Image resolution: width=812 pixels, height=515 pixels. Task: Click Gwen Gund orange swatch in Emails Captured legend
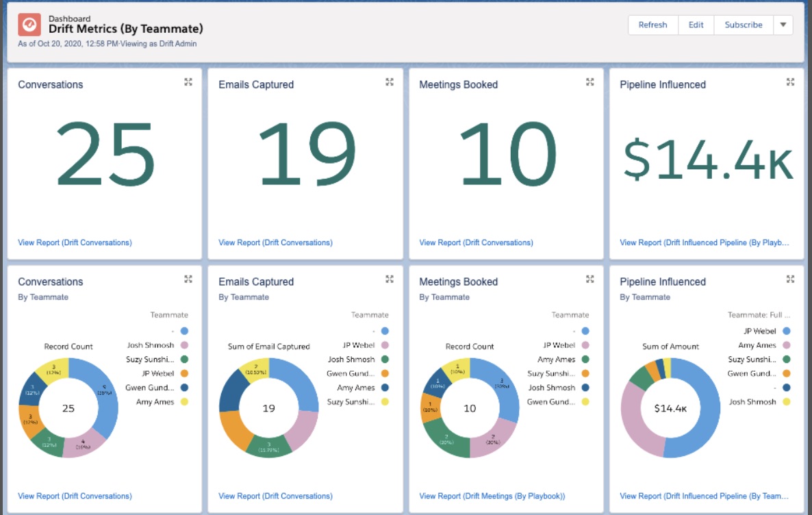385,373
